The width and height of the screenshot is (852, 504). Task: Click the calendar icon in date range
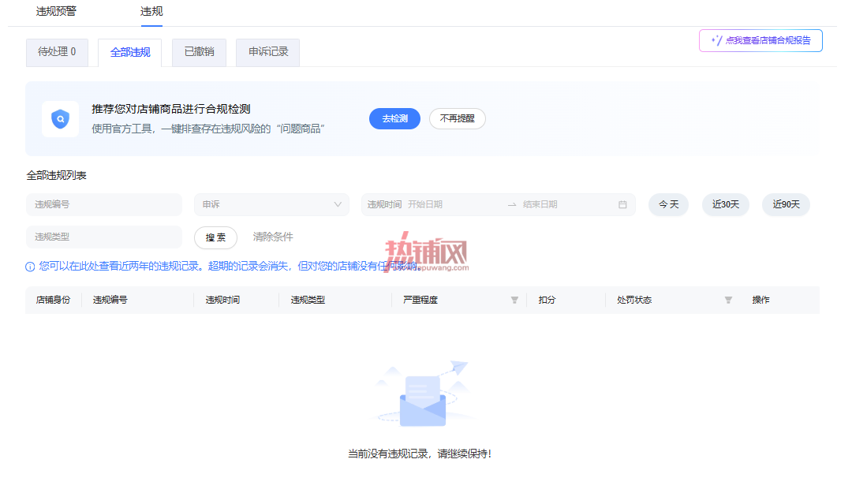[x=622, y=205]
